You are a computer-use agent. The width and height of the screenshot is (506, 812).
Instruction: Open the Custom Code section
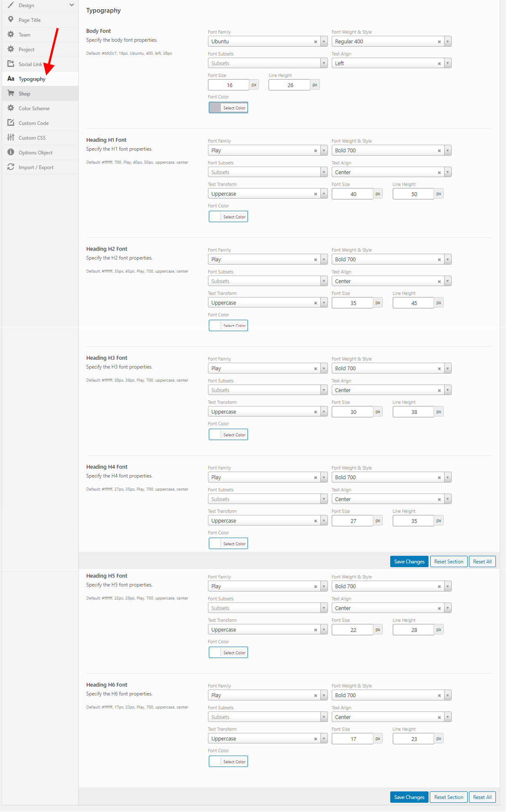[33, 123]
